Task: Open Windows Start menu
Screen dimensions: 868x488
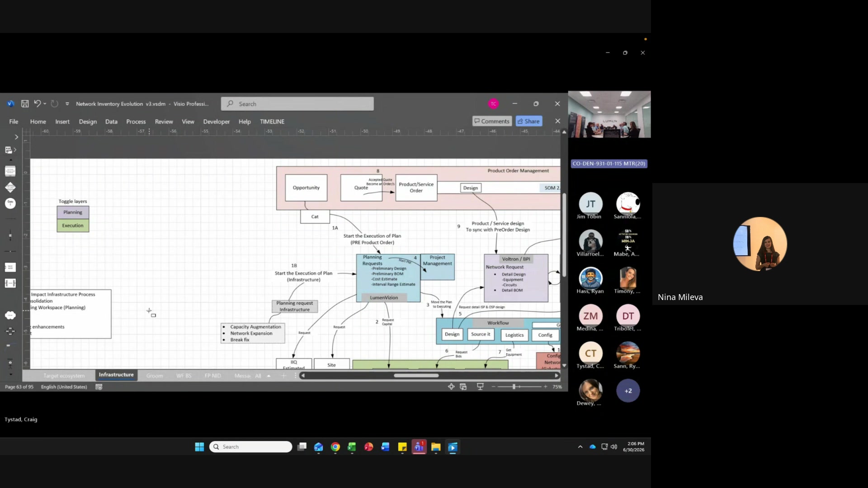Action: 199,447
